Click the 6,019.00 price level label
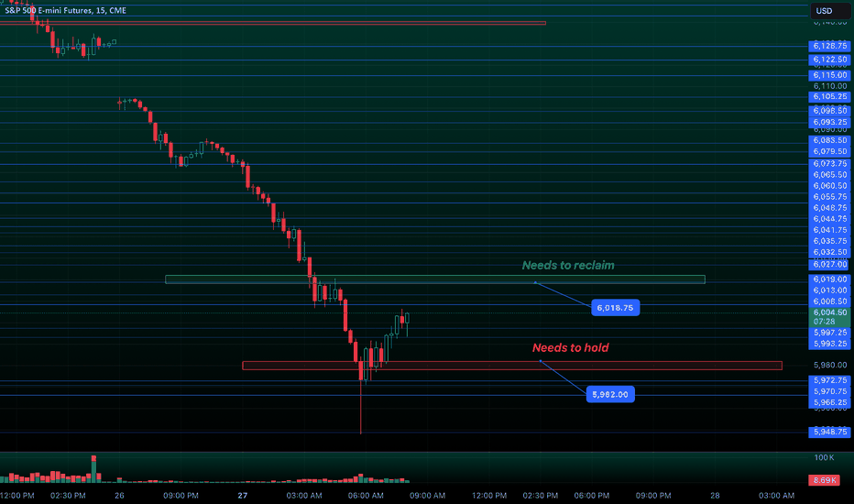Screen dimensions: 854x504 coord(830,279)
